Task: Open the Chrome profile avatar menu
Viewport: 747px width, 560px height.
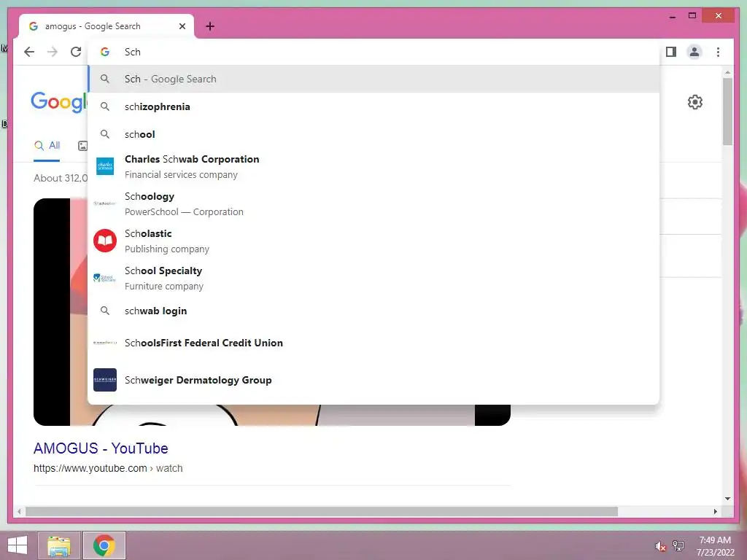Action: (x=694, y=52)
